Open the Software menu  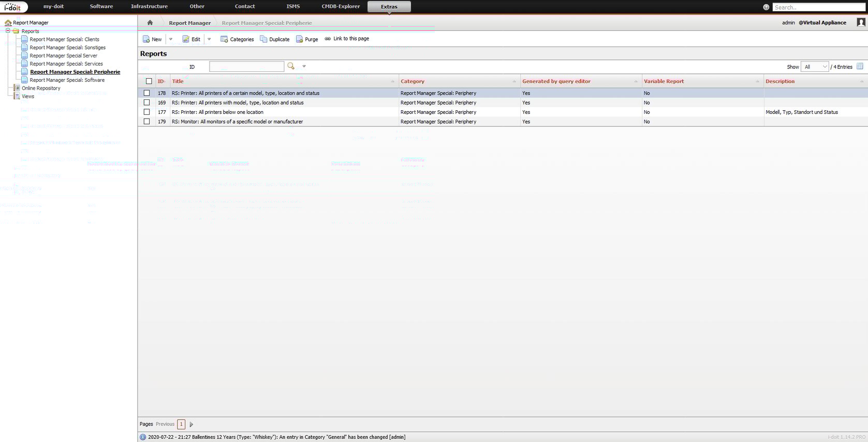[101, 7]
